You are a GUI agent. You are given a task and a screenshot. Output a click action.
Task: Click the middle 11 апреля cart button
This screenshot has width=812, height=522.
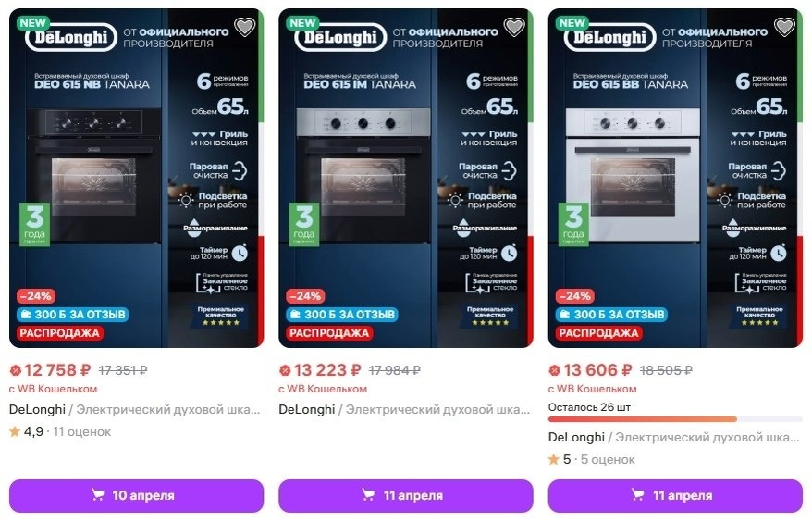click(x=406, y=495)
